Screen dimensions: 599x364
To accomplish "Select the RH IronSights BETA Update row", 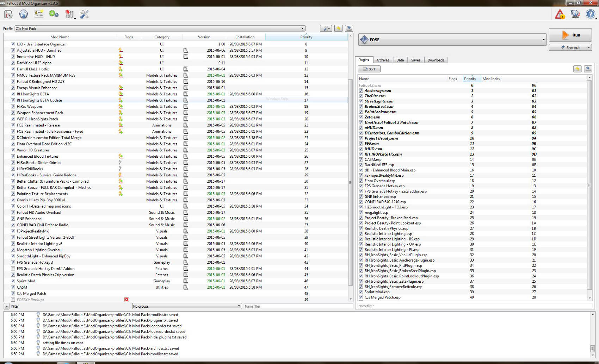I will [175, 100].
